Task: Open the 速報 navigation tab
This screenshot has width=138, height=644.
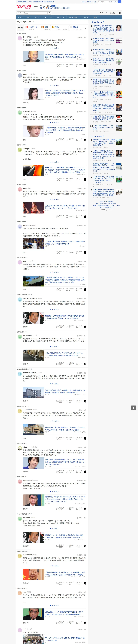Action: pos(28,17)
